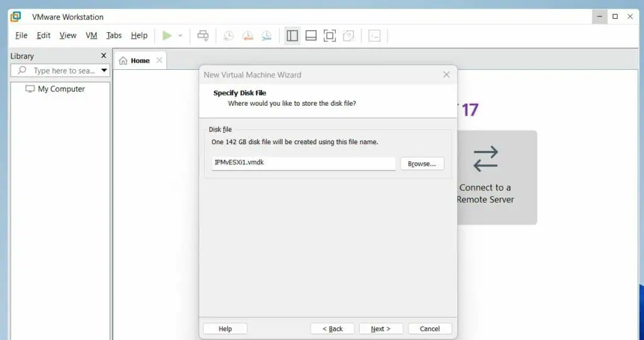Open the Snapshot Manager icon

pyautogui.click(x=267, y=36)
